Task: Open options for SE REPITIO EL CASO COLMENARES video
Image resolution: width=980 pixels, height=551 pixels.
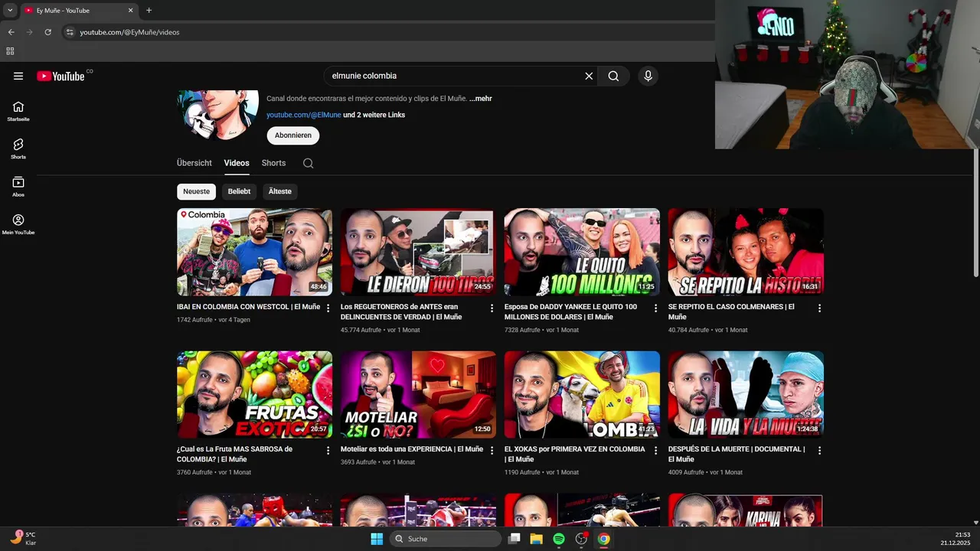Action: (819, 308)
